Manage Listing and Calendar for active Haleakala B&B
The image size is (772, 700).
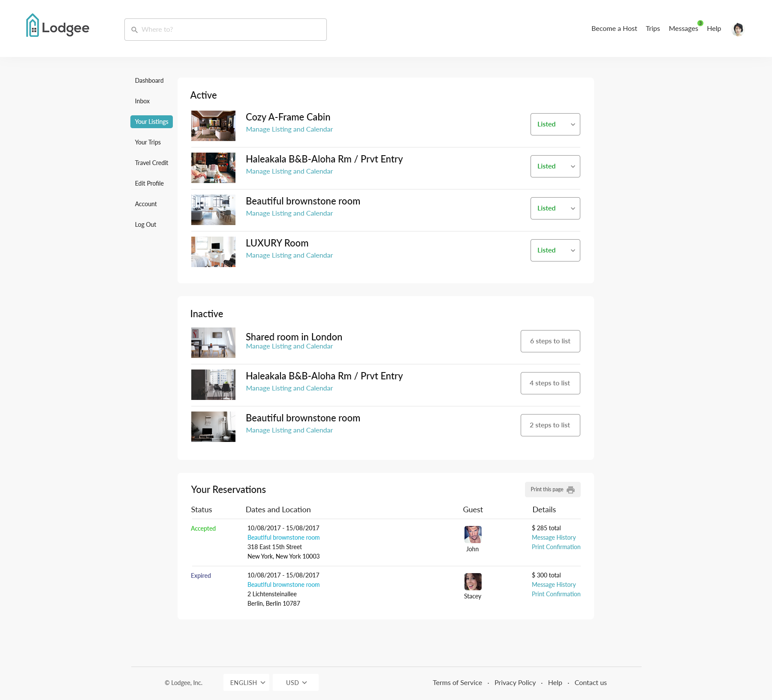point(289,171)
